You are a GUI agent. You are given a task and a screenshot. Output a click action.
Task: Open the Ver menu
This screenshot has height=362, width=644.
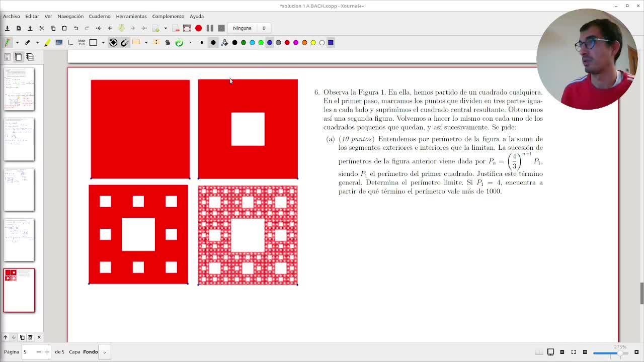[x=48, y=16]
